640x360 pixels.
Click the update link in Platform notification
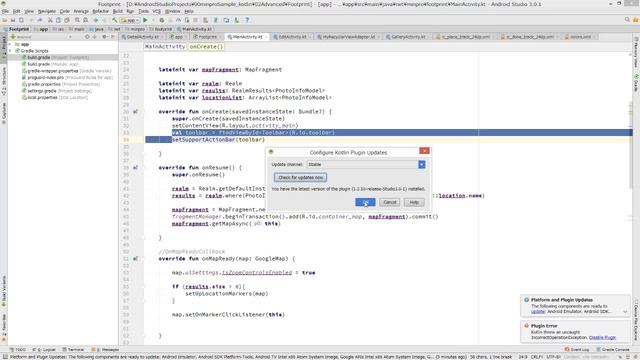coord(538,311)
